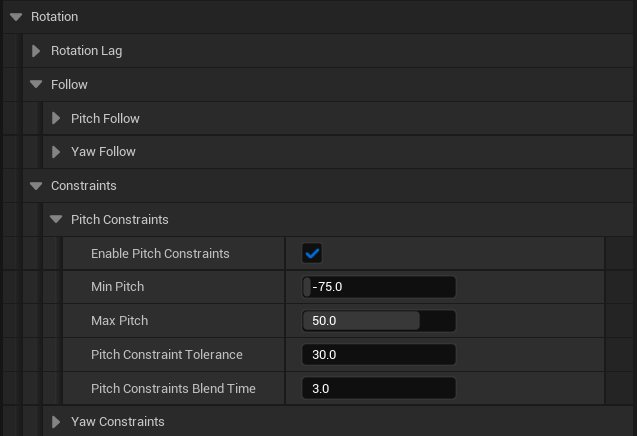Click the Enable Pitch Constraints label

click(x=160, y=254)
